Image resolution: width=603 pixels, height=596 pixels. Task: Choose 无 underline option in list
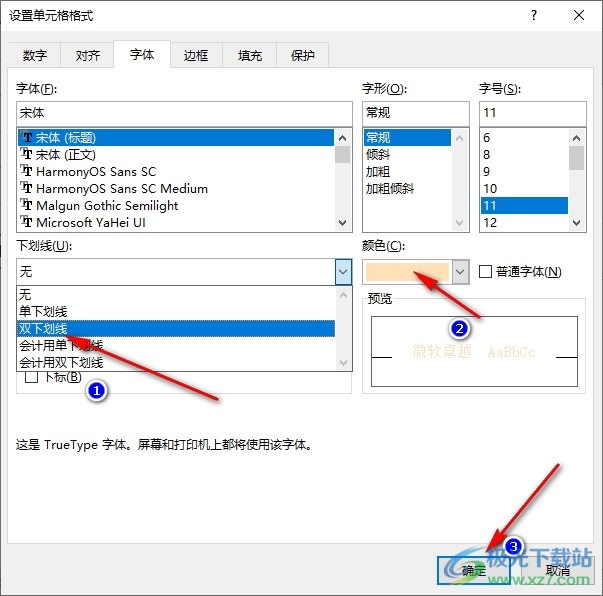(177, 295)
